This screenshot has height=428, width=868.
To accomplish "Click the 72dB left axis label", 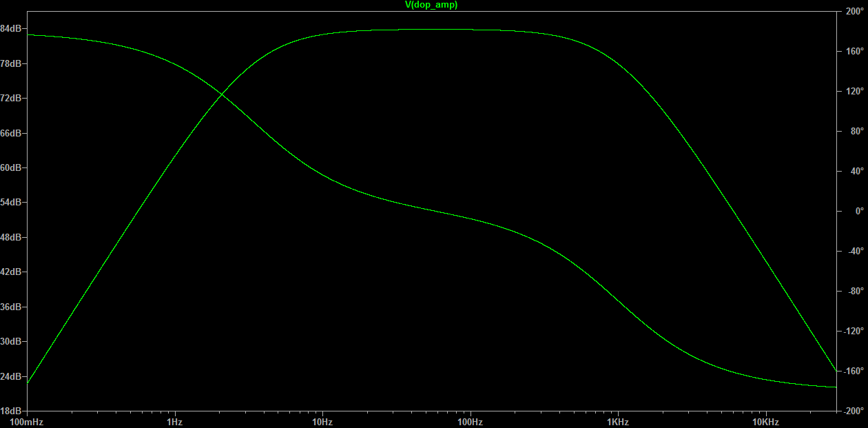I will pyautogui.click(x=11, y=98).
